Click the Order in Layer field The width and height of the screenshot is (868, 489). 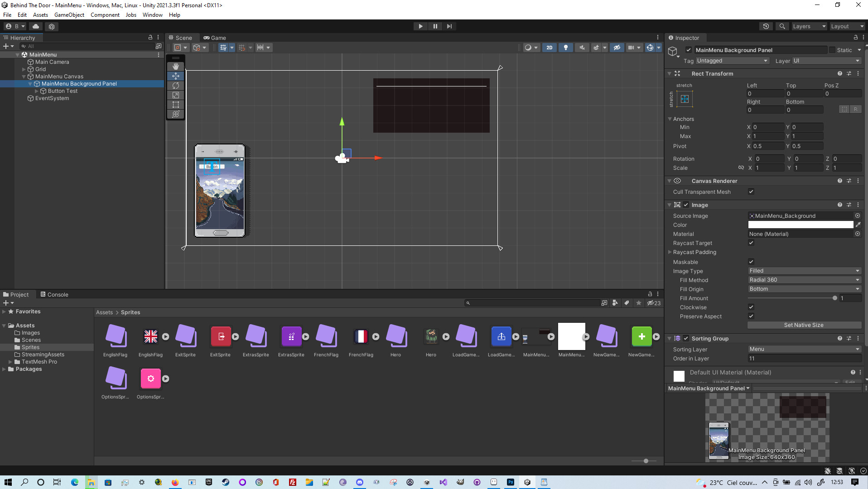point(804,359)
